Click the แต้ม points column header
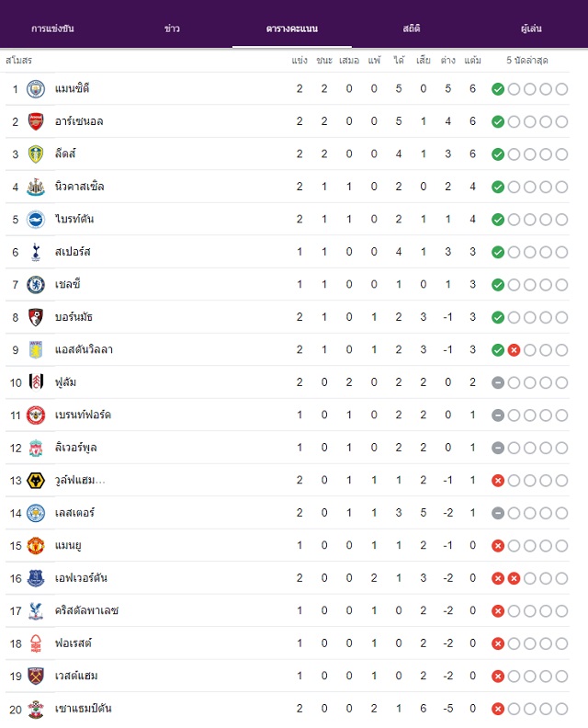This screenshot has width=588, height=728. tap(473, 61)
